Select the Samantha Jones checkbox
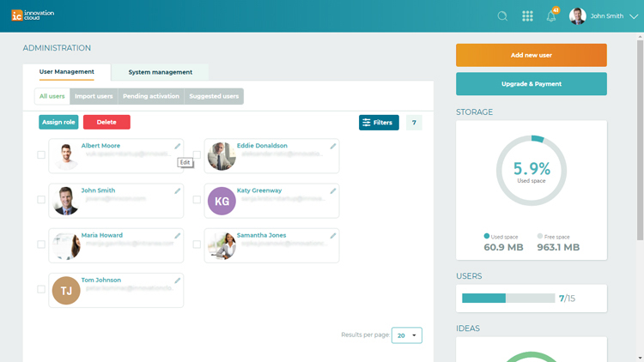The height and width of the screenshot is (362, 644). 197,244
